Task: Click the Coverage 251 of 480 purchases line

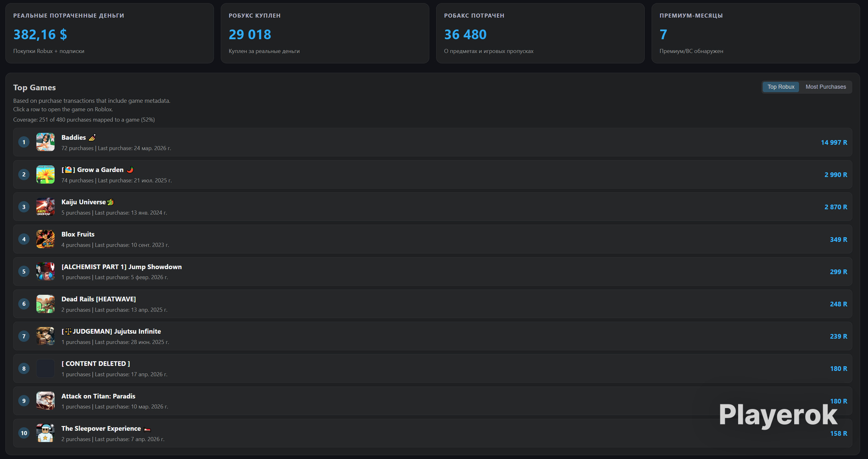Action: (84, 120)
